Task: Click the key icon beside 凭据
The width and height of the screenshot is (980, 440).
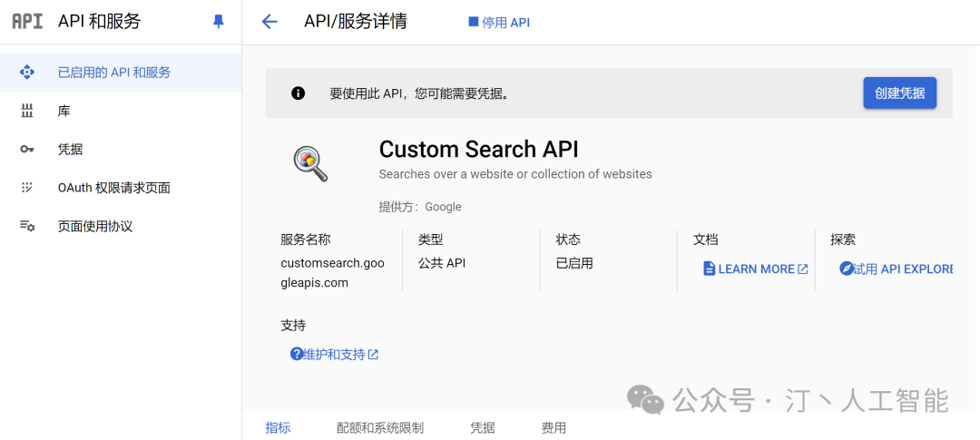Action: pyautogui.click(x=27, y=150)
